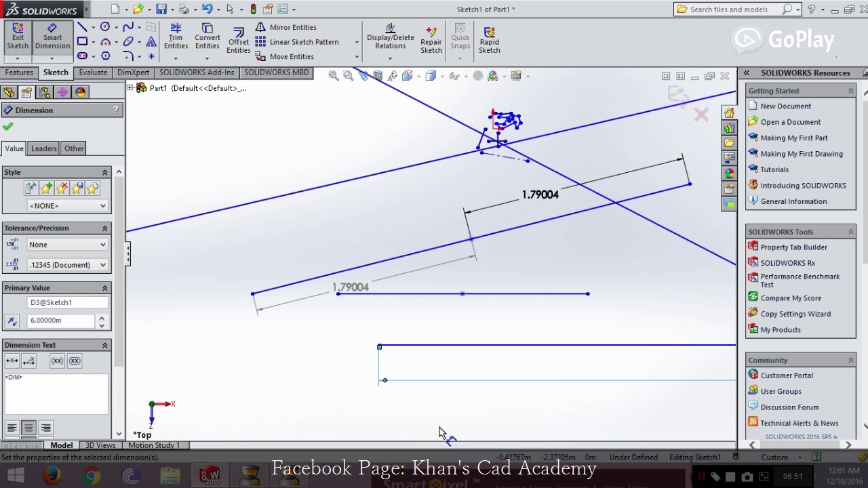868x488 pixels.
Task: Click Offset Entities tool
Action: 238,41
